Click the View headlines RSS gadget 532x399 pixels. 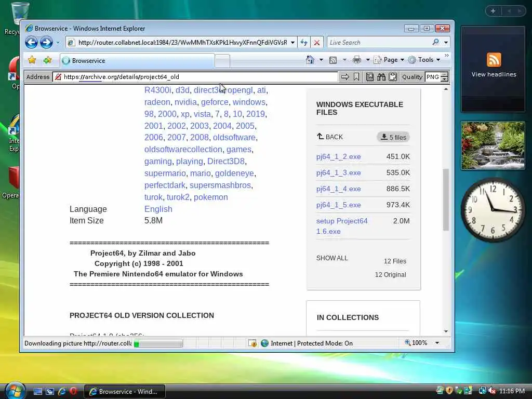tap(494, 69)
